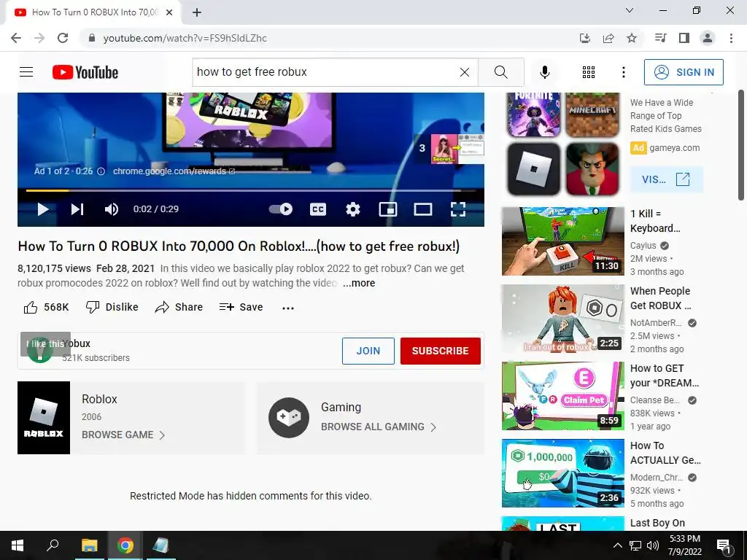Bookmark this page with the star
Viewport: 747px width, 560px height.
point(632,38)
